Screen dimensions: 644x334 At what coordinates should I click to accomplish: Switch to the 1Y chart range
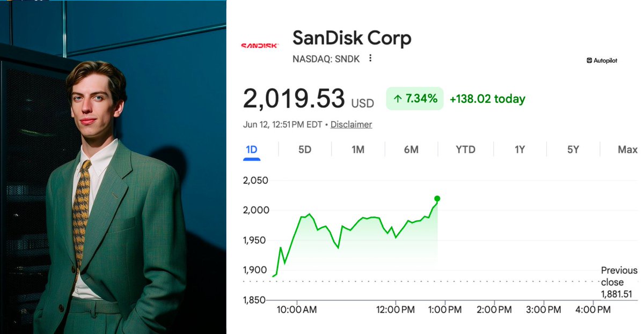tap(519, 150)
